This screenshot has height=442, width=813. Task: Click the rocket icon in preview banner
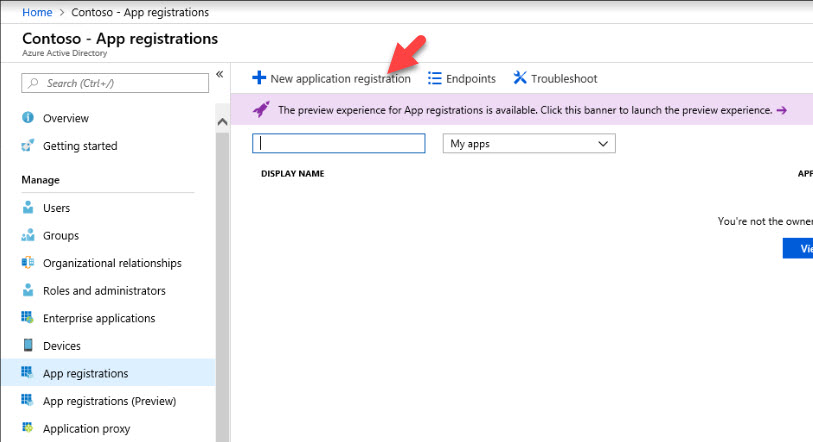click(x=261, y=109)
